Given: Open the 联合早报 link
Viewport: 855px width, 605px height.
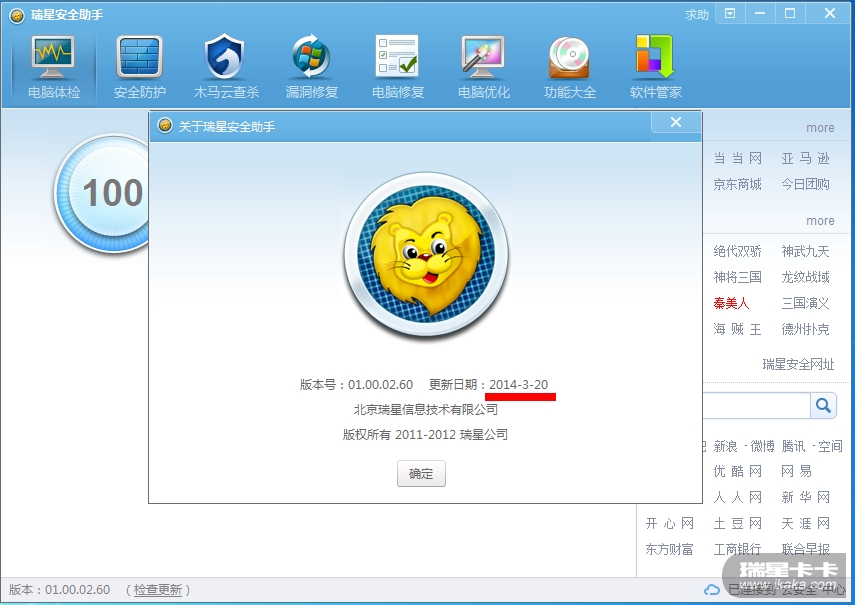Looking at the screenshot, I should [x=805, y=549].
